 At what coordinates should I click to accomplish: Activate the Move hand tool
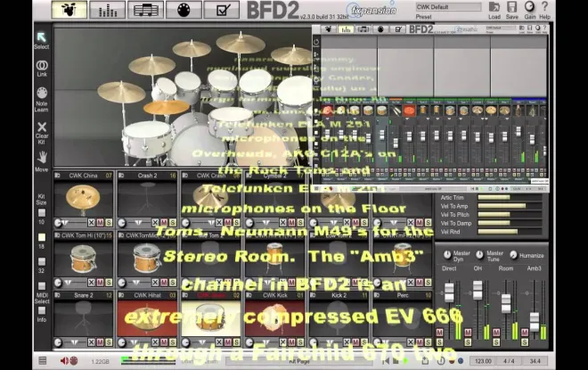(42, 161)
